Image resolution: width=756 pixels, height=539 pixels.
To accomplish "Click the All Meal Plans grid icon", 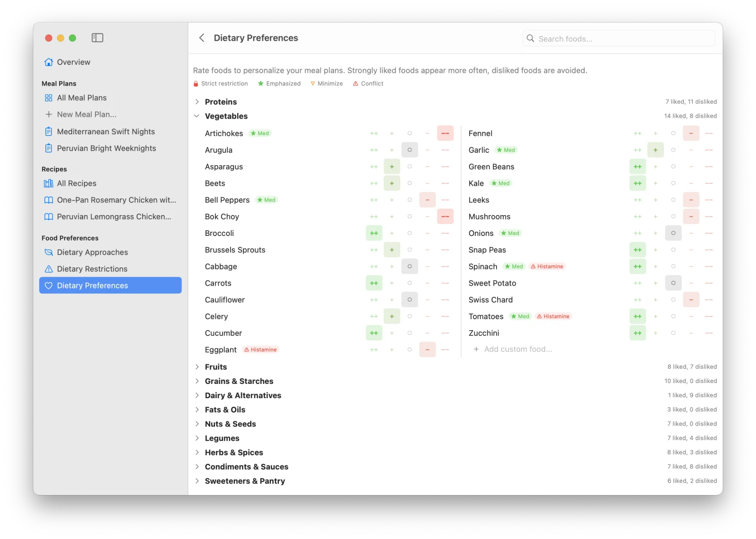I will pos(49,98).
